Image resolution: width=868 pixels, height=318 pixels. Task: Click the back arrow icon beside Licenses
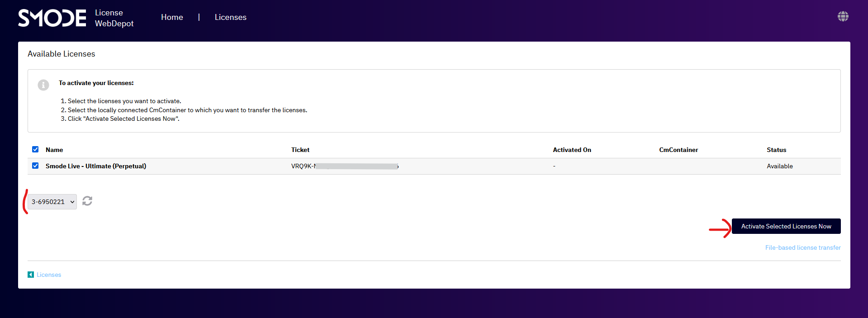(x=31, y=275)
